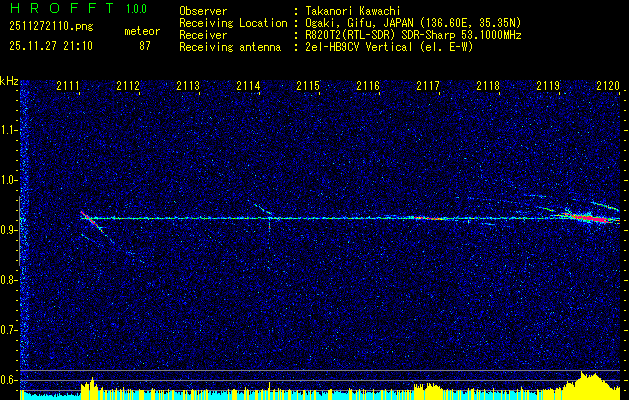Click the 2114 time axis marker
Image resolution: width=629 pixels, height=400 pixels.
(248, 86)
